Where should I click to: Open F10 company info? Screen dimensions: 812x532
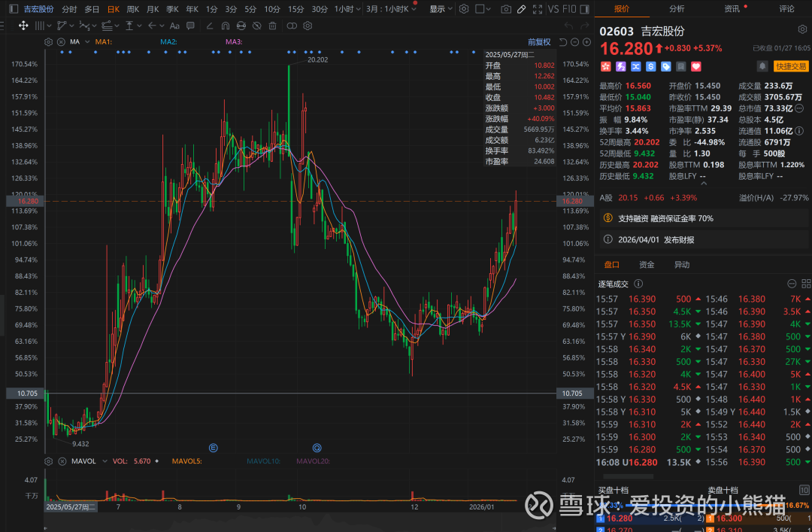[x=569, y=9]
